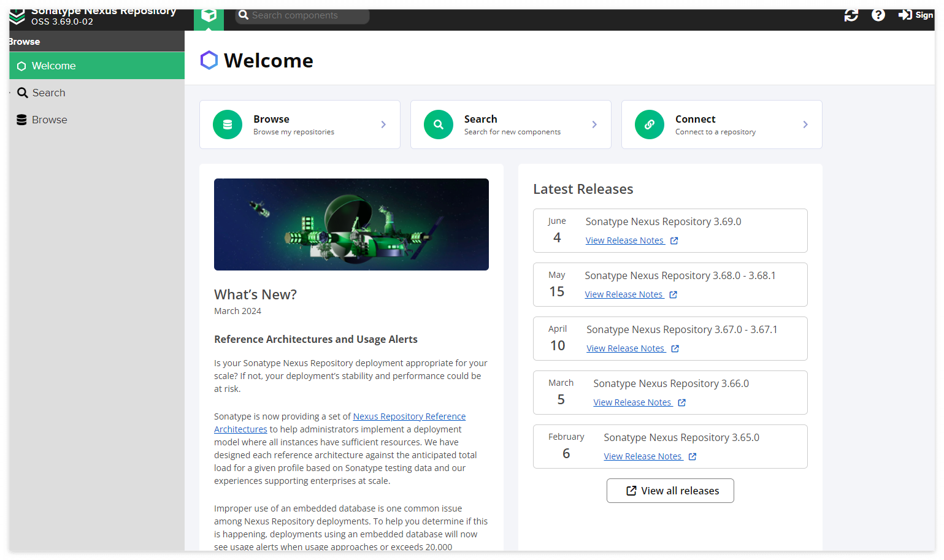Expand the Search card chevron
The height and width of the screenshot is (560, 944).
pos(594,125)
